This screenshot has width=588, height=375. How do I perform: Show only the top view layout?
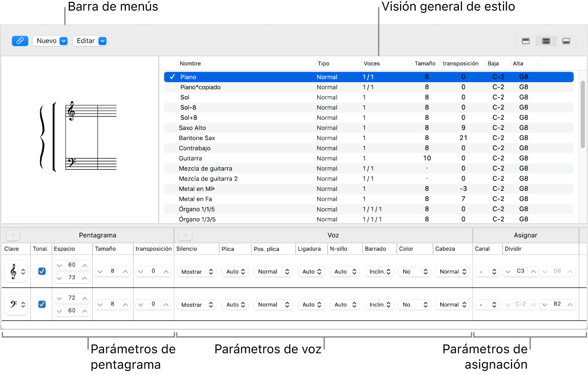click(x=526, y=41)
